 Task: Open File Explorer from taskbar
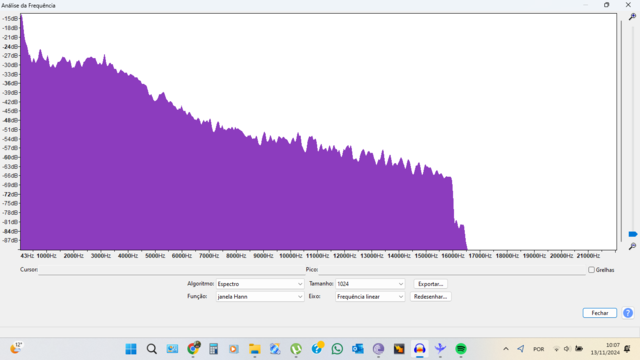click(255, 349)
